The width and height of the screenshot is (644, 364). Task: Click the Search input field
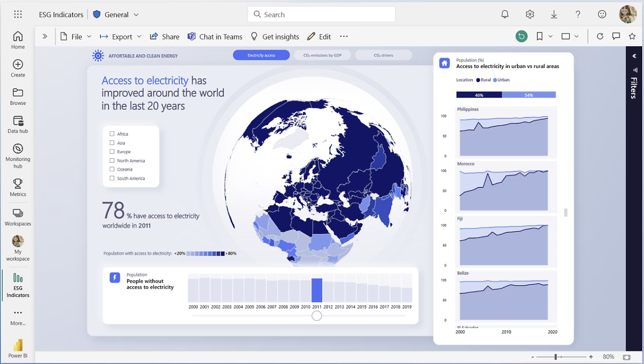(x=322, y=14)
